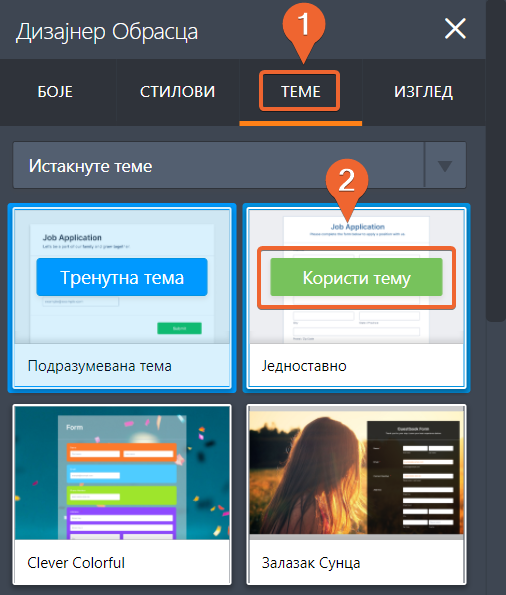The width and height of the screenshot is (506, 595).
Task: Open the СТИЛОВИ tab
Action: pyautogui.click(x=178, y=92)
